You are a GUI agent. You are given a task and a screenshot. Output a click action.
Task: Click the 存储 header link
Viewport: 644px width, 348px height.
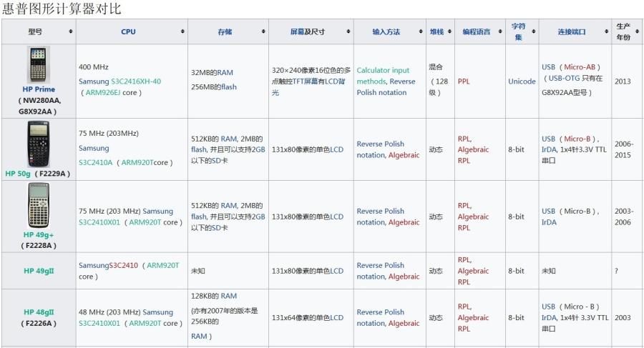[x=225, y=31]
